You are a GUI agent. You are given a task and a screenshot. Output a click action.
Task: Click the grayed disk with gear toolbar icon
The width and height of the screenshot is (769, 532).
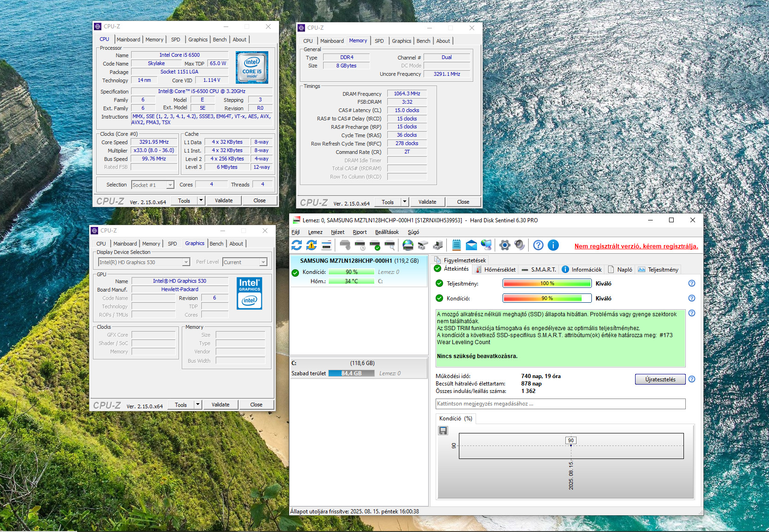click(x=345, y=245)
